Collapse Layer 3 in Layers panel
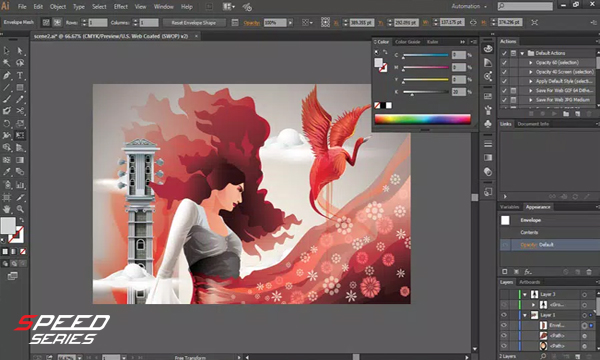 point(525,295)
